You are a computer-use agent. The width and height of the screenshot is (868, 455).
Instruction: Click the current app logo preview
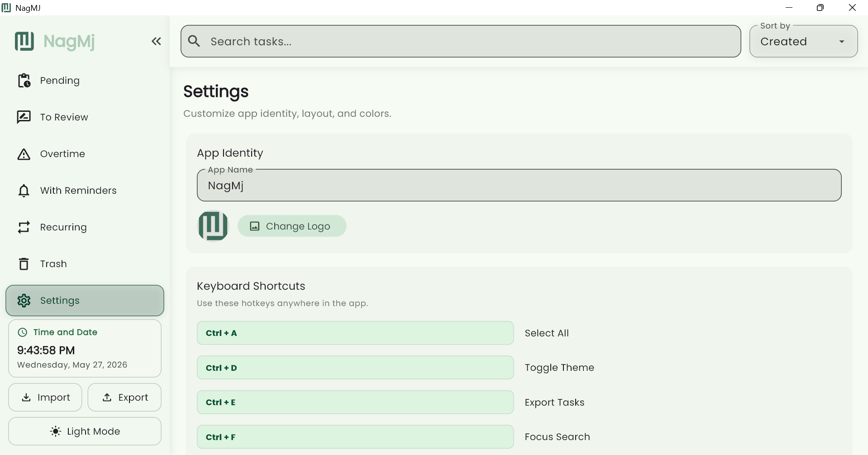point(213,225)
